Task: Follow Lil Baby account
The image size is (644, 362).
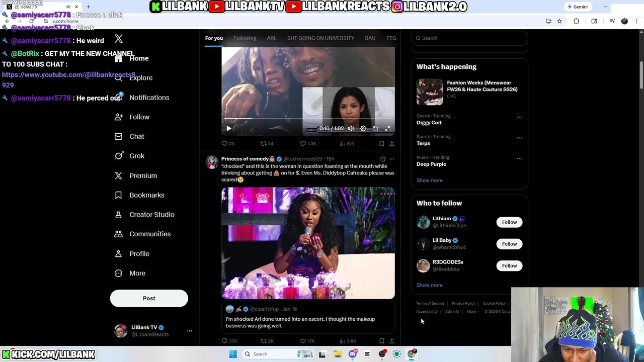Action: pyautogui.click(x=509, y=244)
